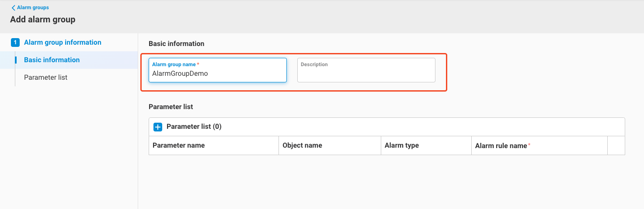The image size is (644, 209).
Task: Open Basic information in the sidebar
Action: pos(52,60)
